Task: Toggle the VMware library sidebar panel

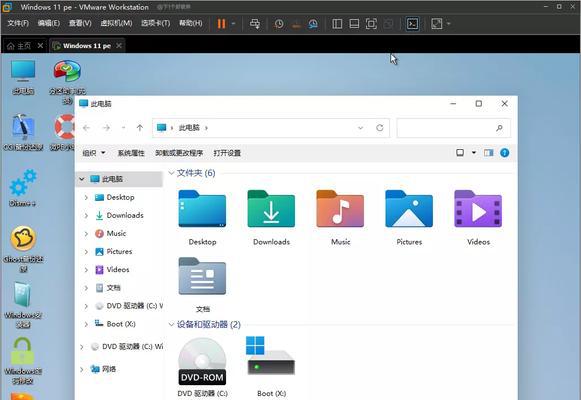Action: [x=337, y=24]
